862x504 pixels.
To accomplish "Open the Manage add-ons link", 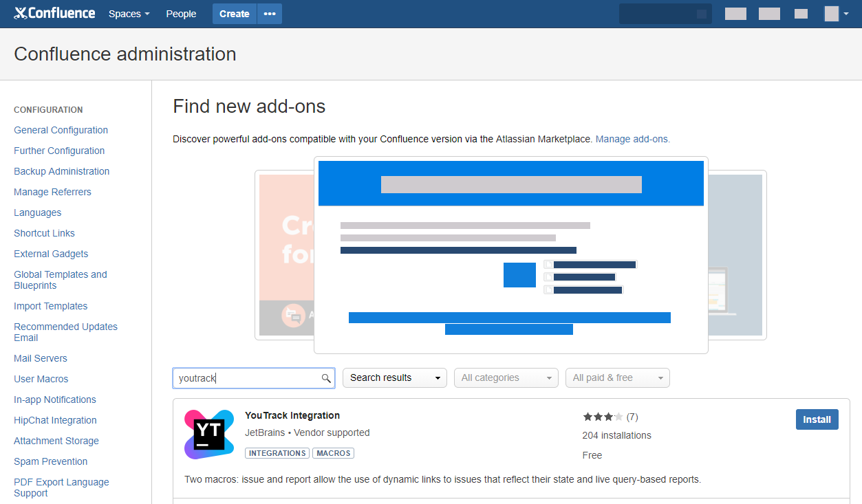I will click(632, 139).
